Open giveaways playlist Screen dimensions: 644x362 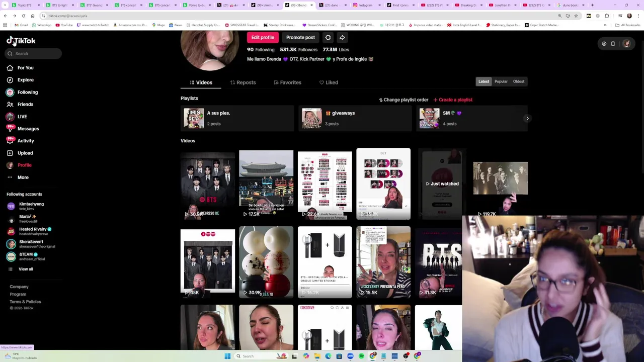click(355, 119)
